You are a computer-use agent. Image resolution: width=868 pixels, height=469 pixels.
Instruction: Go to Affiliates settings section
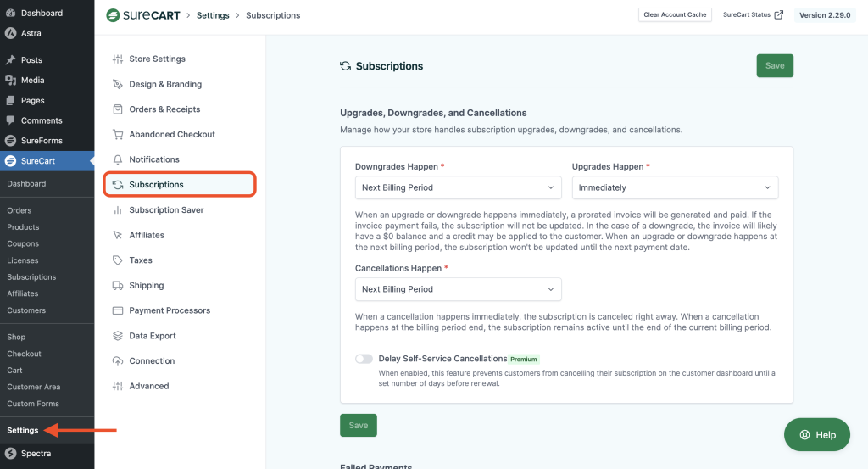click(x=147, y=235)
